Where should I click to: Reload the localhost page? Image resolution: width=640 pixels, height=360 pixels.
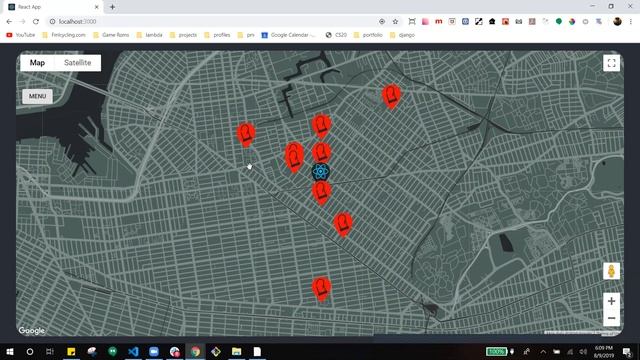tap(36, 22)
